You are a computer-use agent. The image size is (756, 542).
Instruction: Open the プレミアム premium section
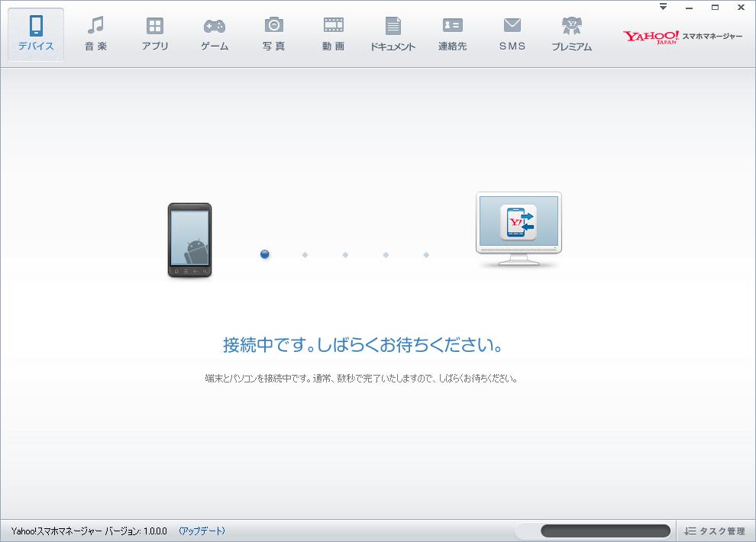click(x=571, y=34)
